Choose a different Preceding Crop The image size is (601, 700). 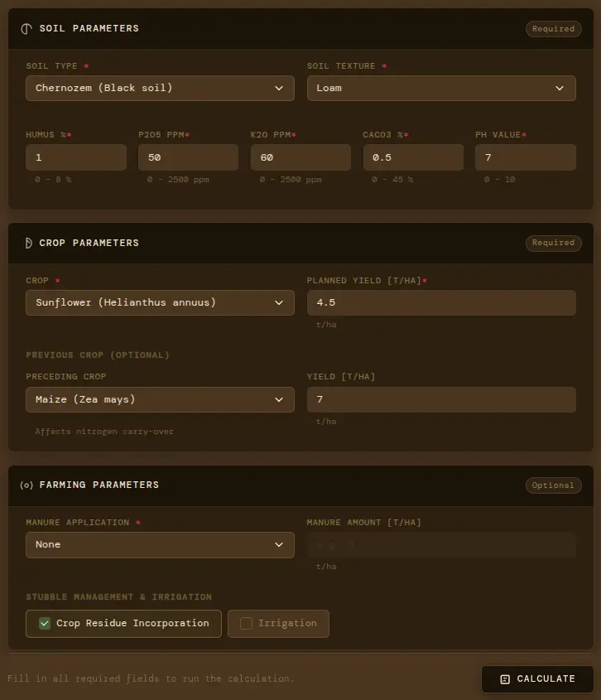click(160, 399)
